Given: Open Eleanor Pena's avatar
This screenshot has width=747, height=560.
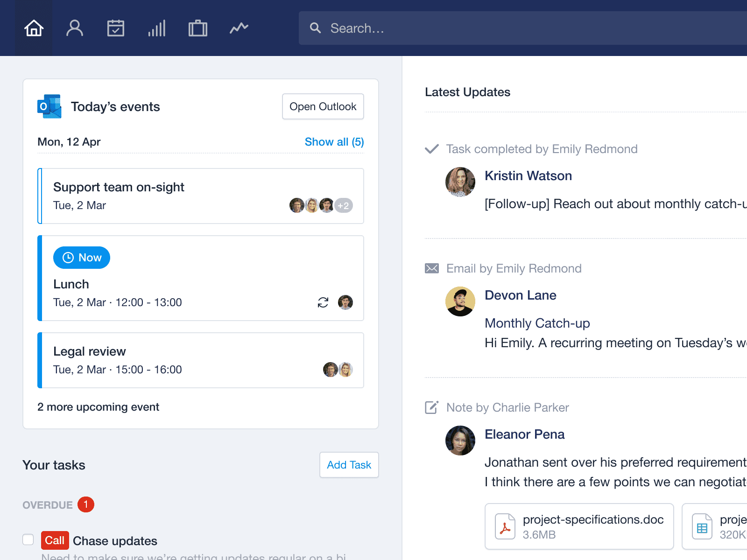Looking at the screenshot, I should tap(460, 441).
